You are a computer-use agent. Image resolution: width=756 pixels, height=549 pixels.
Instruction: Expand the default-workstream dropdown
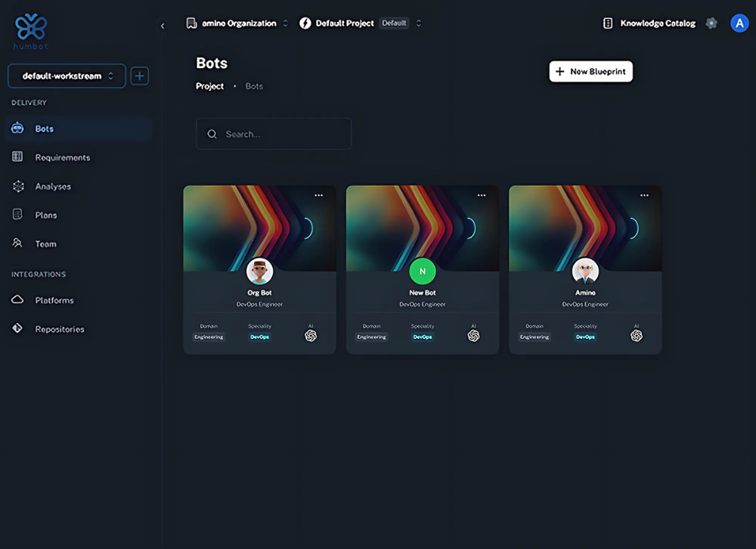[67, 76]
